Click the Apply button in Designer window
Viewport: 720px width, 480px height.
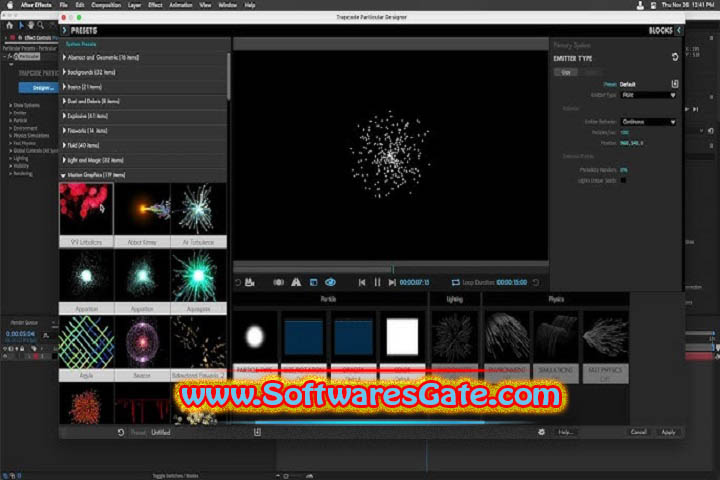669,432
